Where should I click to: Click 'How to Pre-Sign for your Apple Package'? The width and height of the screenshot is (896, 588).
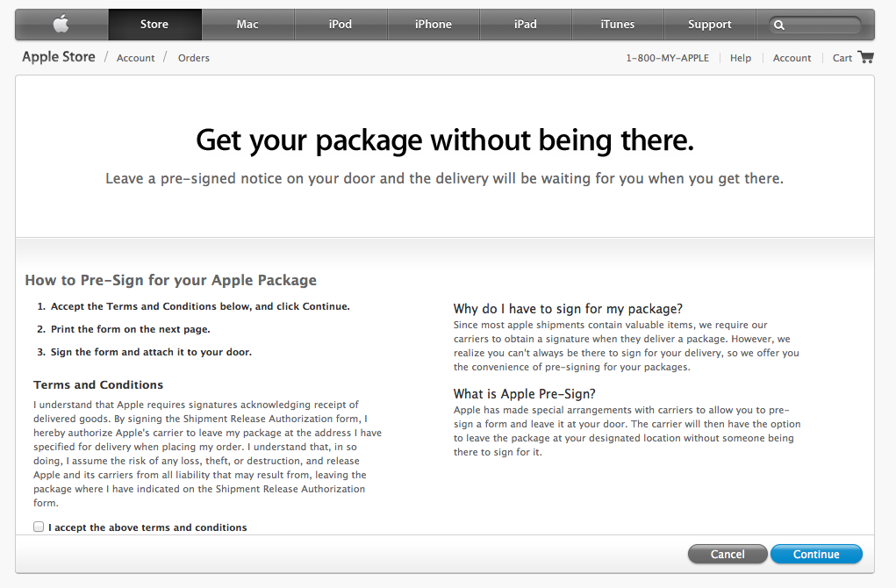pyautogui.click(x=171, y=280)
